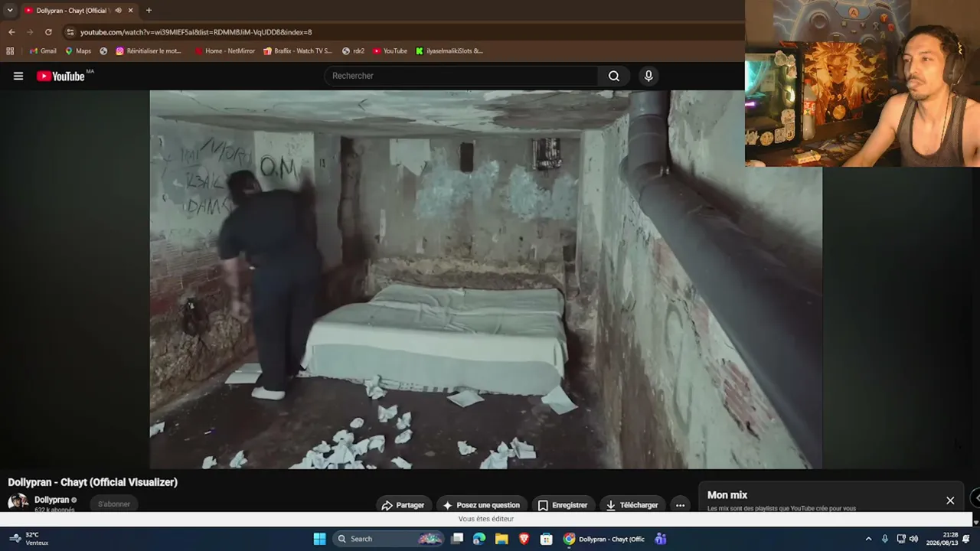
Task: Launch Microsoft Edge from the taskbar
Action: coord(479,539)
